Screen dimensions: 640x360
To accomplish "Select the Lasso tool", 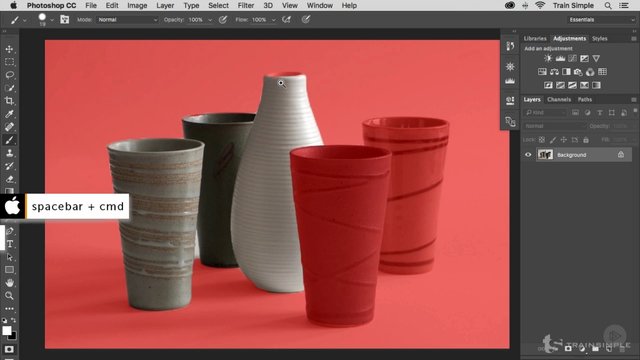I will point(9,75).
